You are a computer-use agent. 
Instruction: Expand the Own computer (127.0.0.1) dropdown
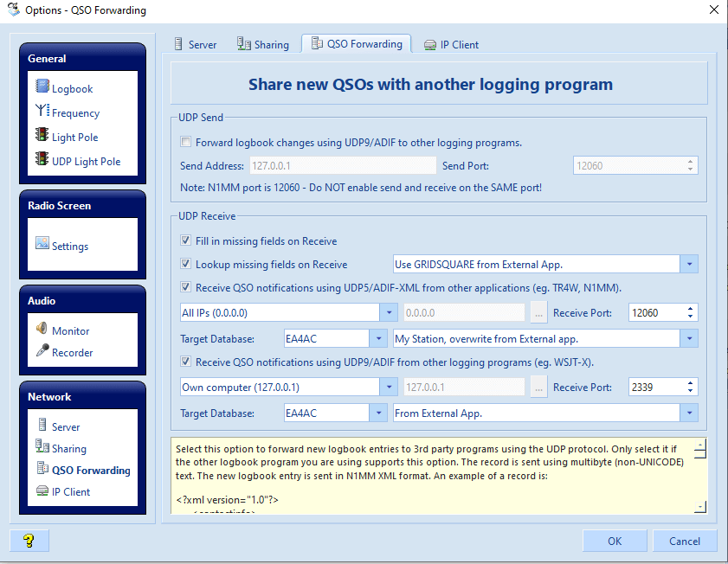(x=389, y=388)
